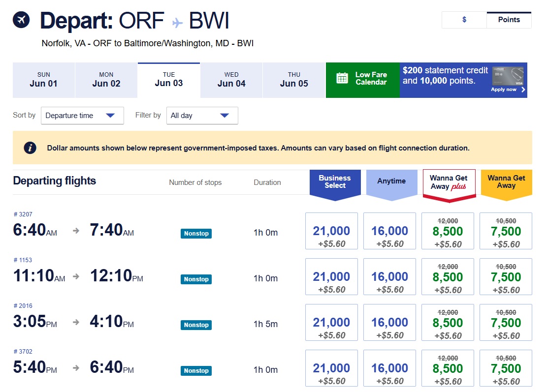
Task: Select Business Select 21,000 fare for flight 1153
Action: [331, 277]
